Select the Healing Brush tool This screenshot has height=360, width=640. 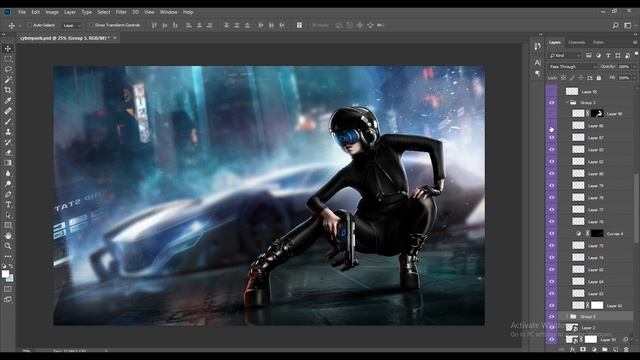click(8, 111)
